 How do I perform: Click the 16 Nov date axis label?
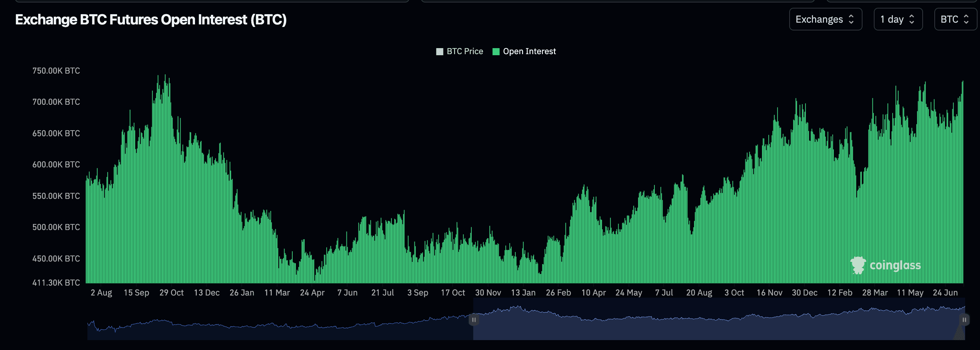(769, 293)
